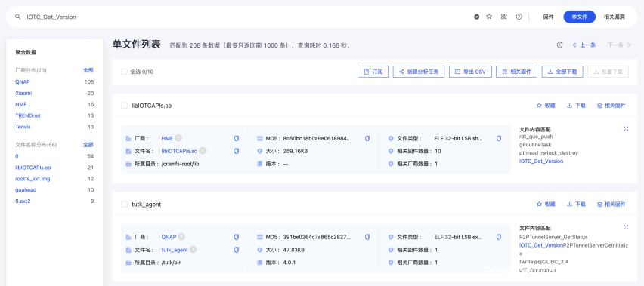Screen dimensions: 644x286
Task: Select the /tutk/bin directory text
Action: coord(172,263)
